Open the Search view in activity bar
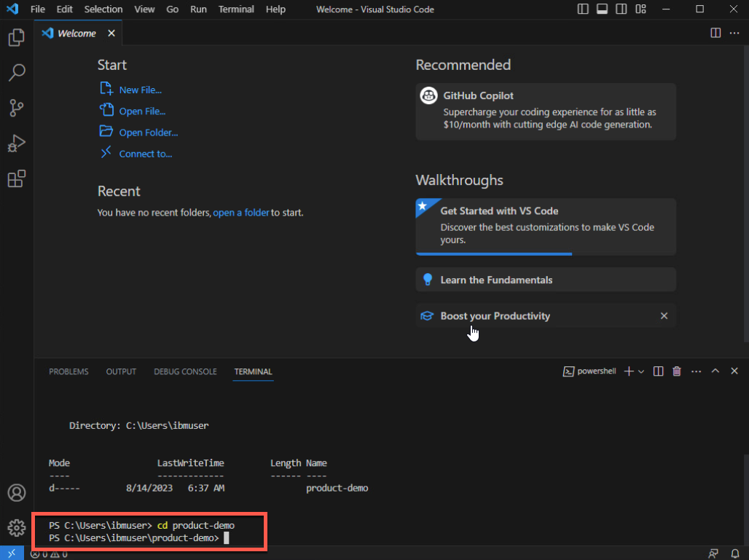Viewport: 749px width, 560px height. pos(16,73)
